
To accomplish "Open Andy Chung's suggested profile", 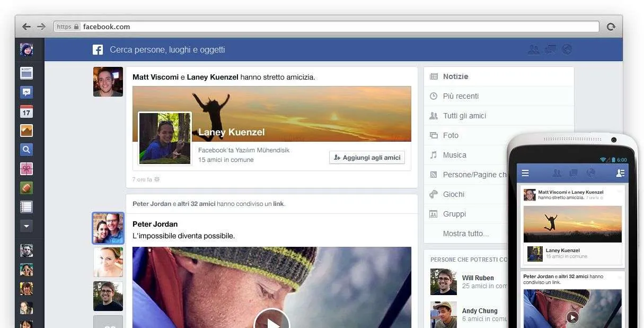I will coord(480,310).
